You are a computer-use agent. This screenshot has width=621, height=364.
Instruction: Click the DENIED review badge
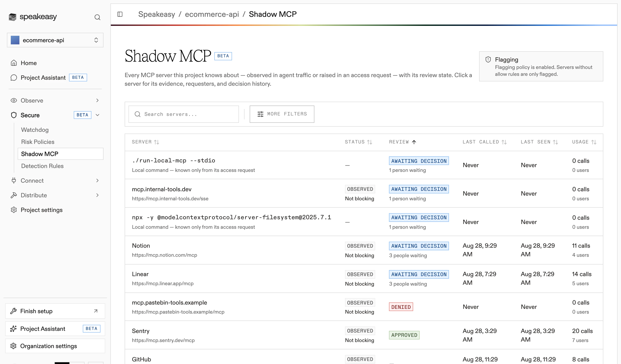401,307
